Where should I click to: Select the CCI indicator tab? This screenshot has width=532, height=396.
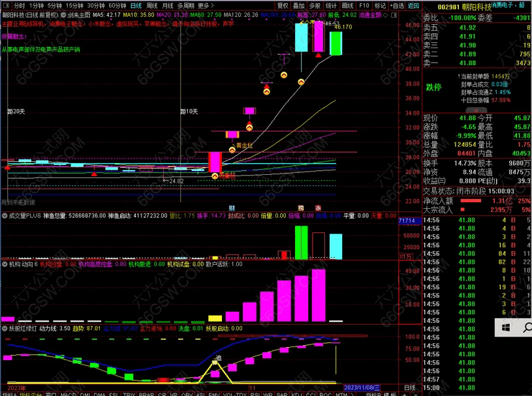(x=311, y=393)
